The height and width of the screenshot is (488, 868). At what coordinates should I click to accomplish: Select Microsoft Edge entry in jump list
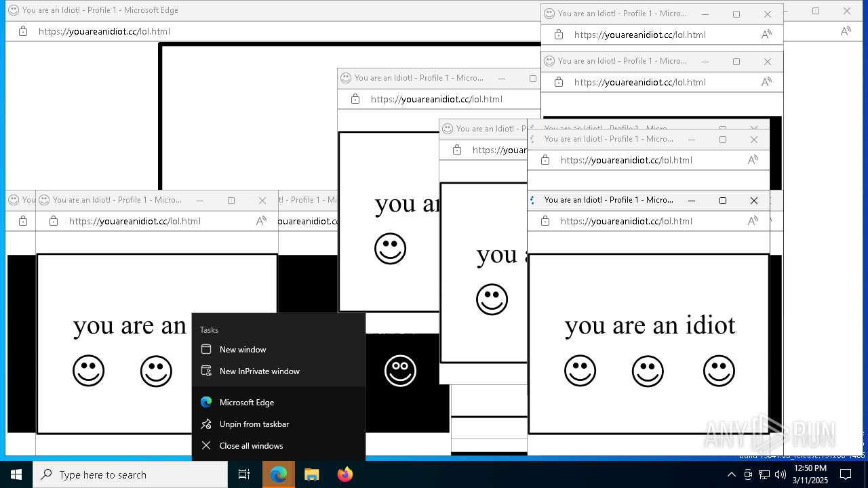point(279,403)
